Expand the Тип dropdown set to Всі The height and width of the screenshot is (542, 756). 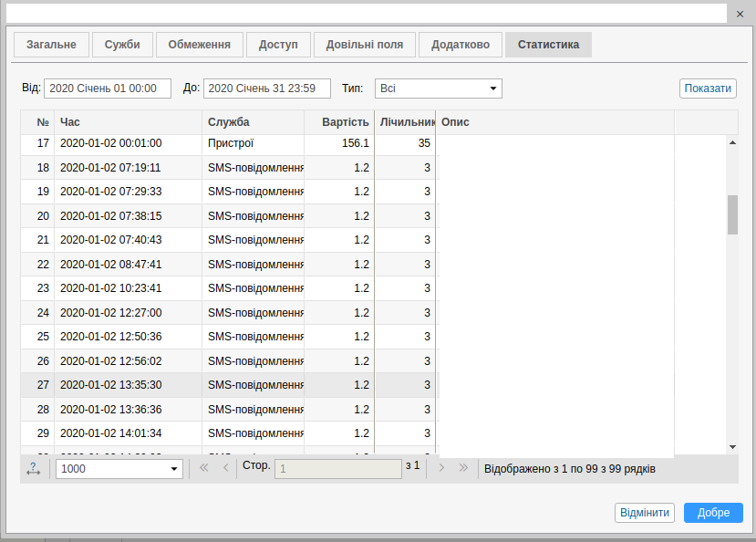pyautogui.click(x=438, y=89)
